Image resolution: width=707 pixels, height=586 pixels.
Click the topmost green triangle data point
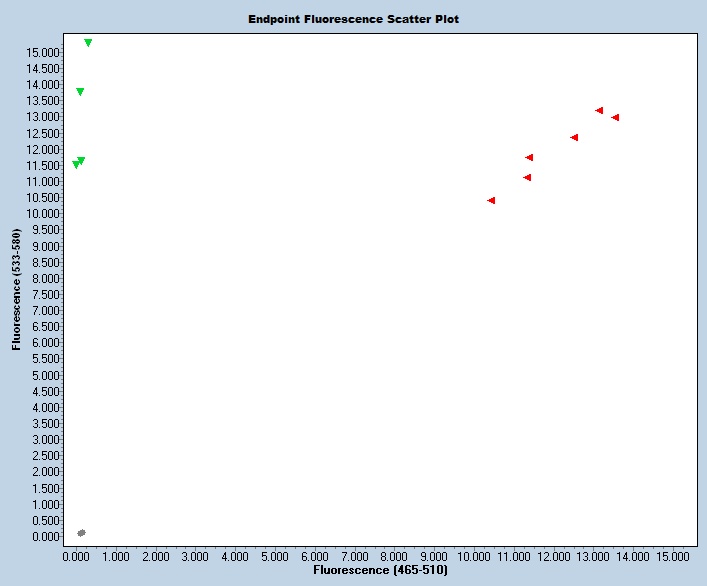pos(88,43)
